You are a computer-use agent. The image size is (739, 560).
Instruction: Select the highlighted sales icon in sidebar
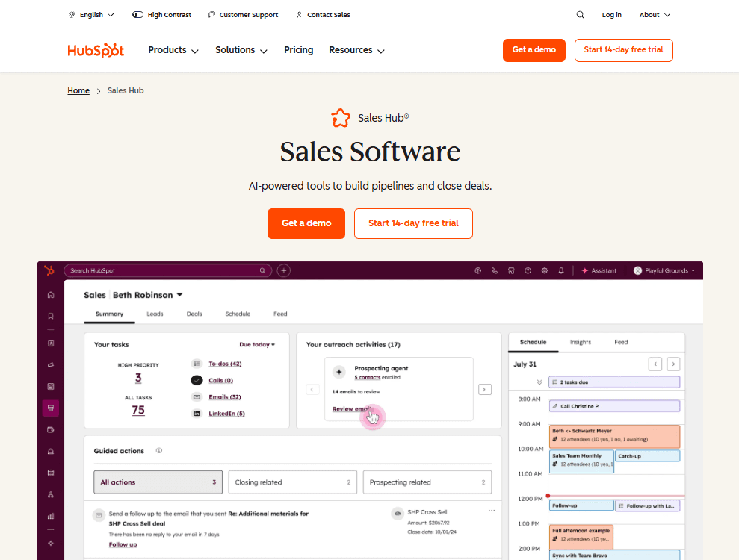pyautogui.click(x=50, y=408)
